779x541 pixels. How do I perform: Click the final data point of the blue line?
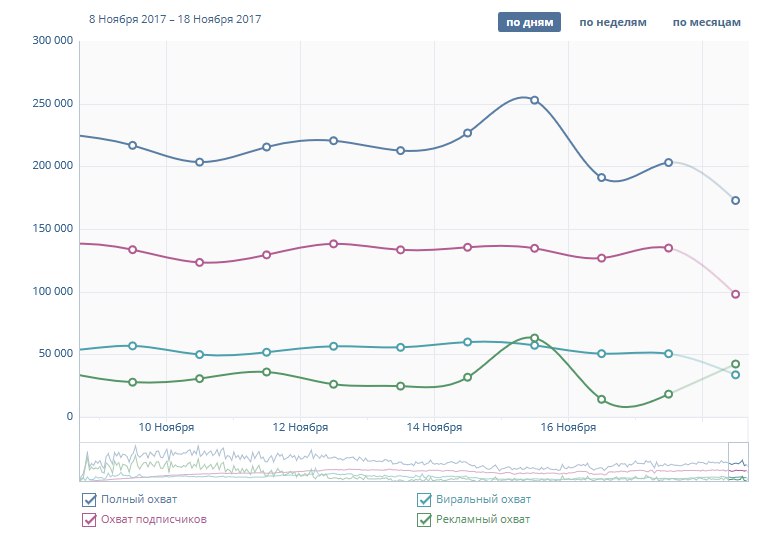coord(735,201)
